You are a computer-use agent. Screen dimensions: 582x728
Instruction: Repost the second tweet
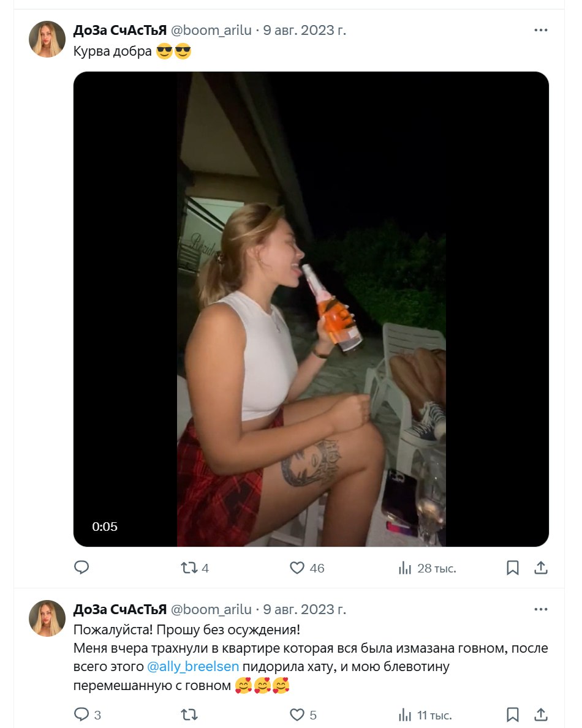(x=189, y=714)
